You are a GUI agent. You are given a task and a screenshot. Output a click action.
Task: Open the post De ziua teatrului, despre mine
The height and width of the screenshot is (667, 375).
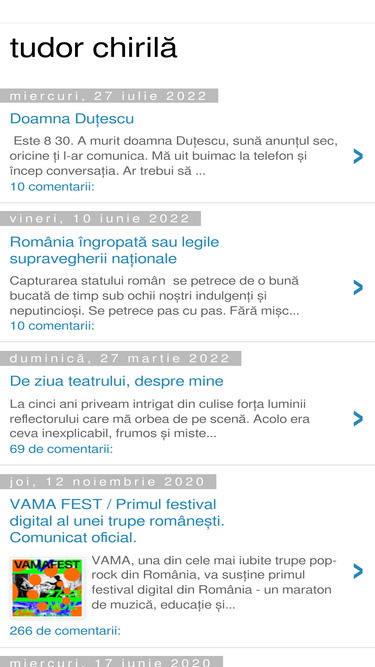click(116, 381)
